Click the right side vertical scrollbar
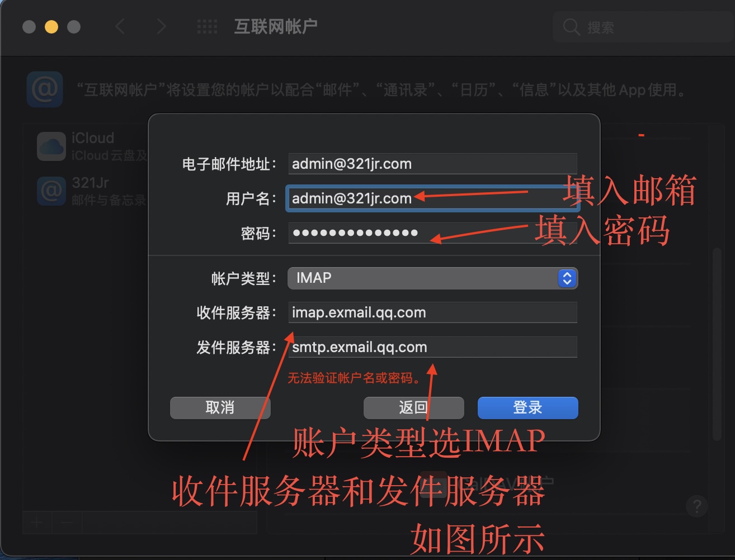This screenshot has width=735, height=560. coord(717,345)
